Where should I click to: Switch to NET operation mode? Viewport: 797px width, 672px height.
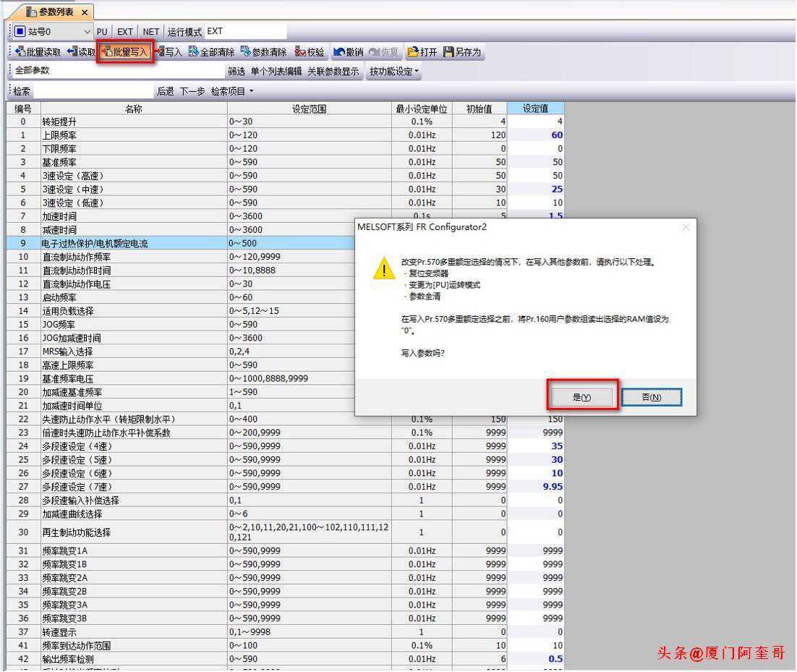pyautogui.click(x=150, y=32)
